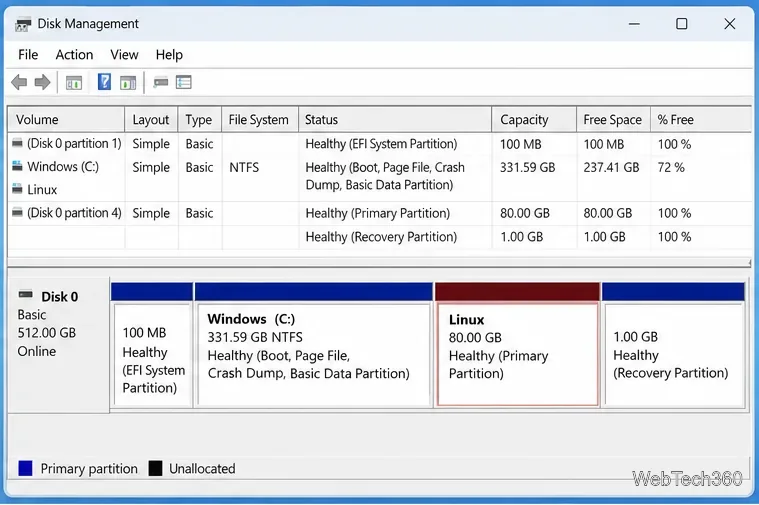Click the Healthy (Recovery Partition) status in the list
The width and height of the screenshot is (759, 505).
tap(381, 237)
